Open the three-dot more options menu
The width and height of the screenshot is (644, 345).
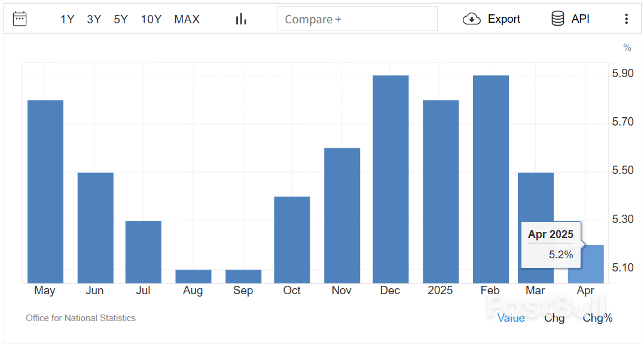[626, 19]
